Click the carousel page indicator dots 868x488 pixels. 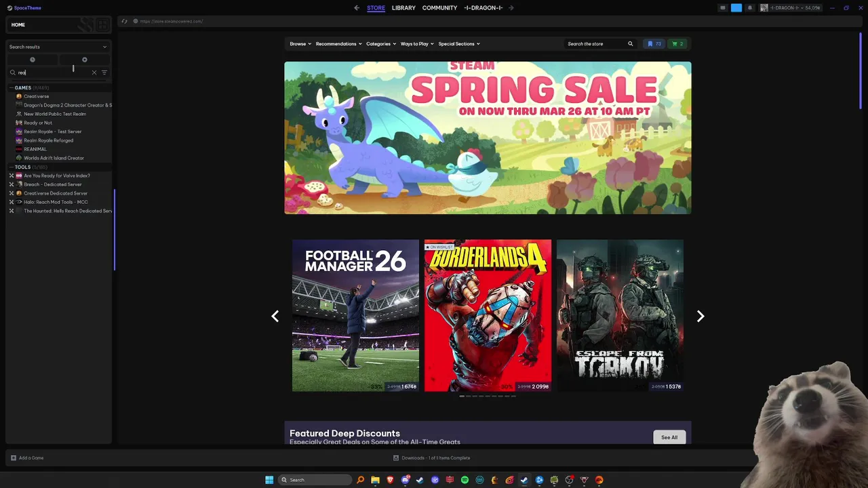pos(488,396)
